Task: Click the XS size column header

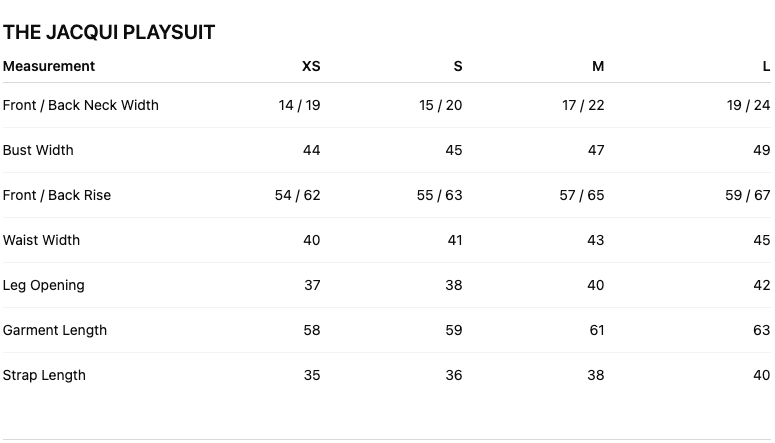Action: [311, 66]
